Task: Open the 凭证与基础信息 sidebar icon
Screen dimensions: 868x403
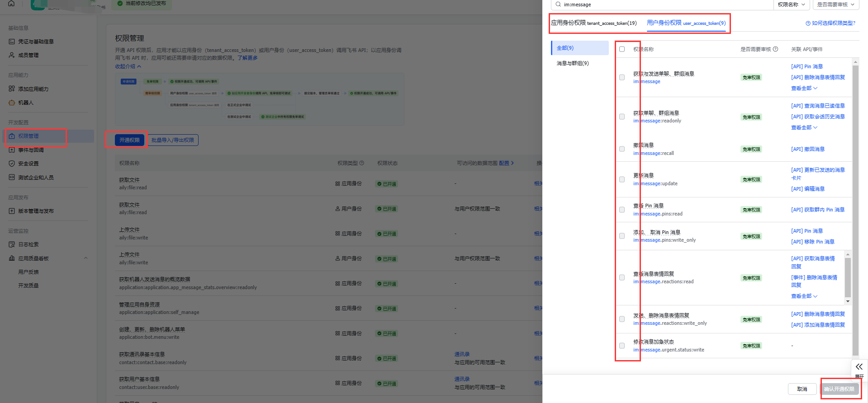Action: coord(12,42)
